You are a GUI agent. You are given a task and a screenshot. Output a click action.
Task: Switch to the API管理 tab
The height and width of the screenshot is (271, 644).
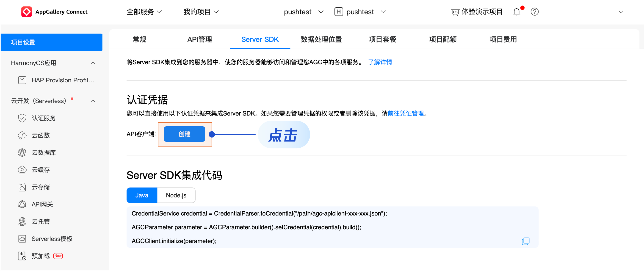(199, 39)
